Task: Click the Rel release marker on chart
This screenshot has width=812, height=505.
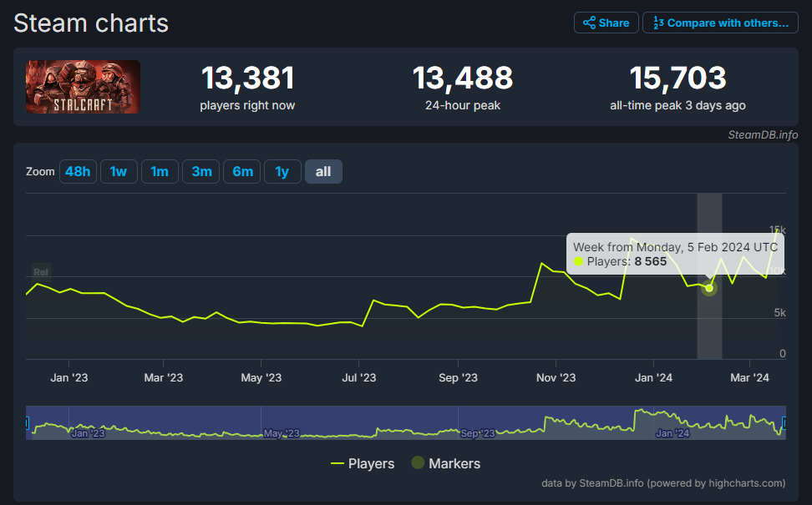Action: point(40,272)
